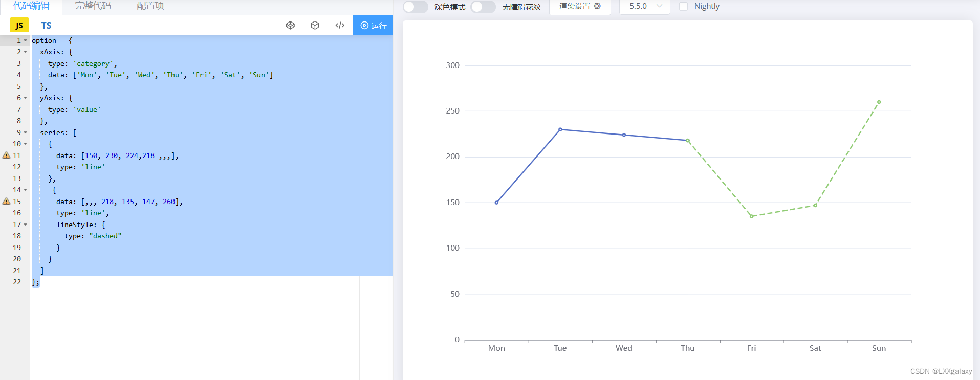
Task: Click the warning icon on line 15
Action: click(x=6, y=202)
